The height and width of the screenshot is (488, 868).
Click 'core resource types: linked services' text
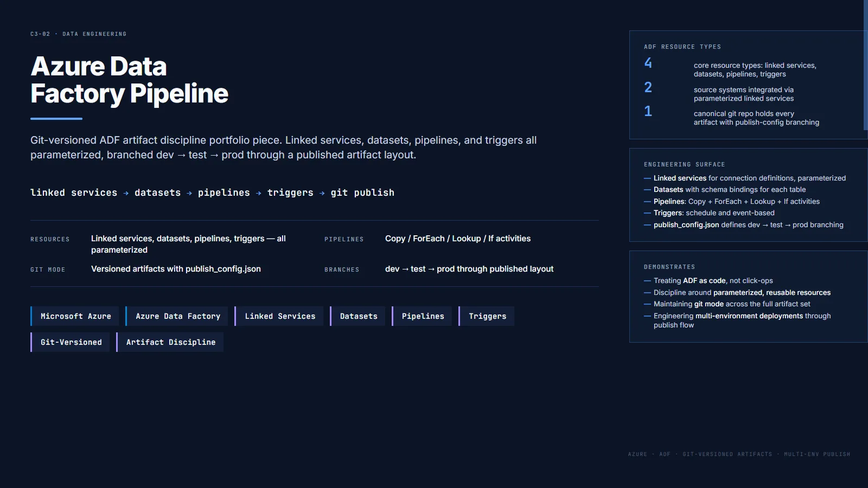point(755,70)
